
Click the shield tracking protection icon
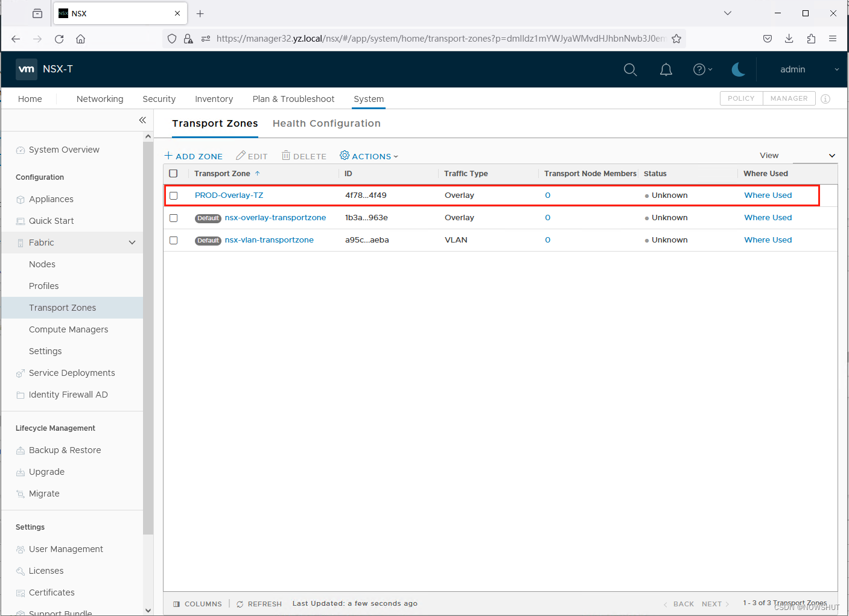(172, 39)
